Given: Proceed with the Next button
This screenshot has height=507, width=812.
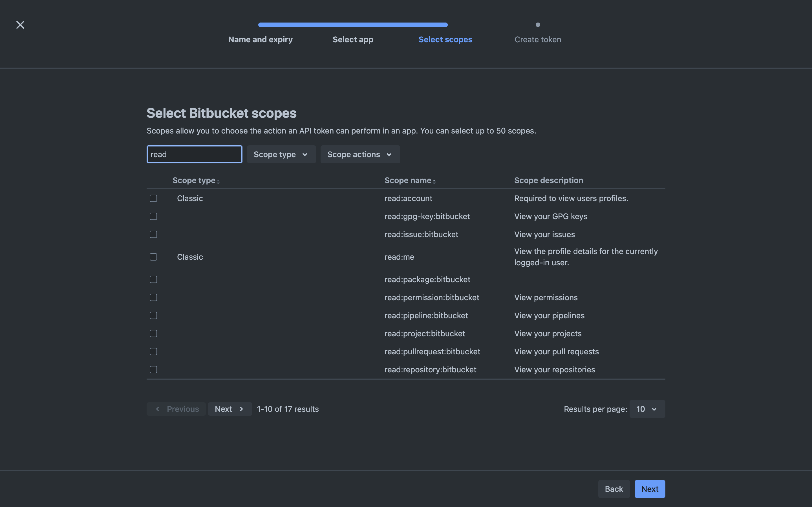Looking at the screenshot, I should click(x=649, y=489).
